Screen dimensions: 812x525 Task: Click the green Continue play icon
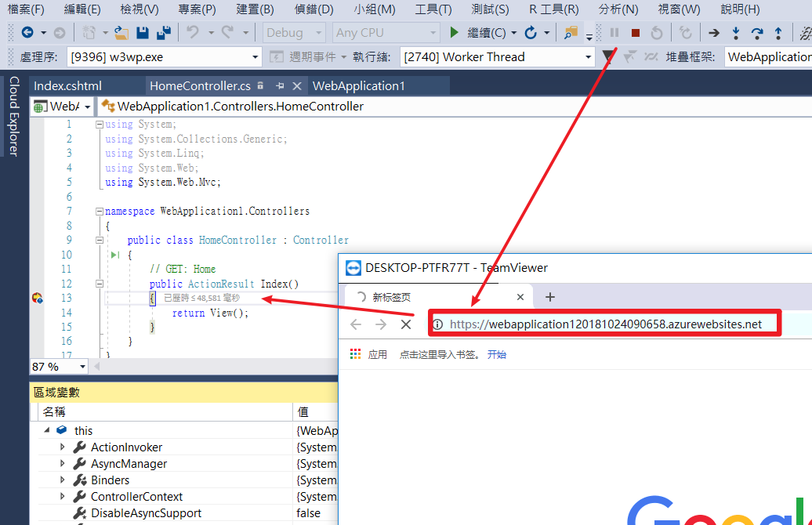[x=454, y=33]
